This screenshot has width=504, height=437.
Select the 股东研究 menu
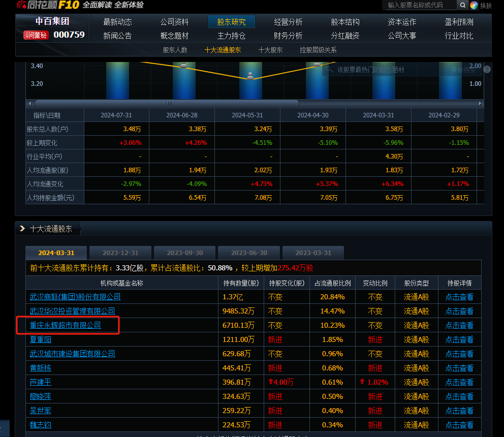232,22
